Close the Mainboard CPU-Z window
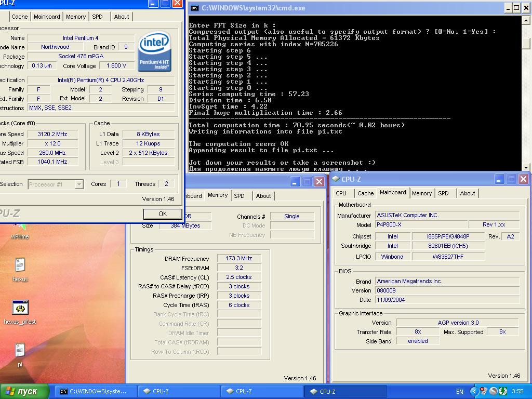The image size is (532, 399). [524, 179]
